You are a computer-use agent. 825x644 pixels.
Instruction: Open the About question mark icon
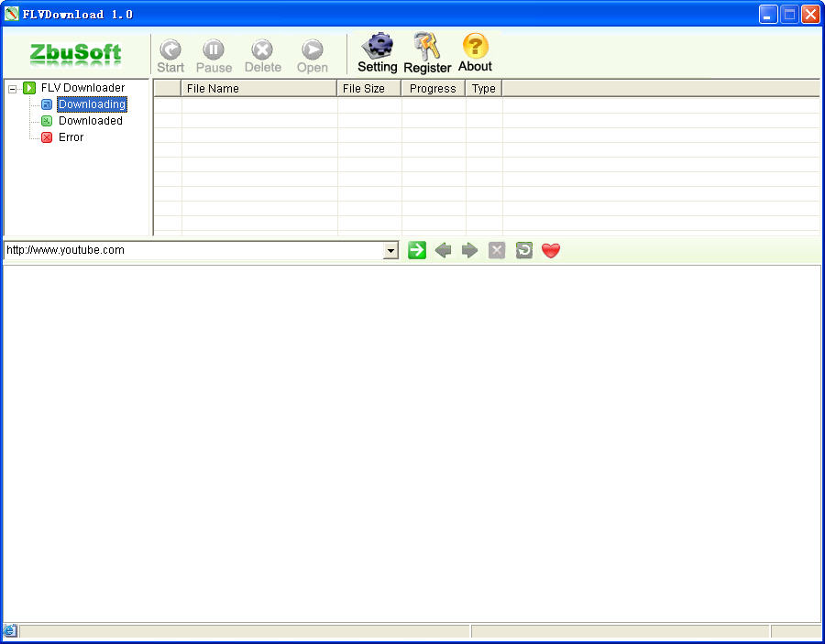[x=475, y=46]
